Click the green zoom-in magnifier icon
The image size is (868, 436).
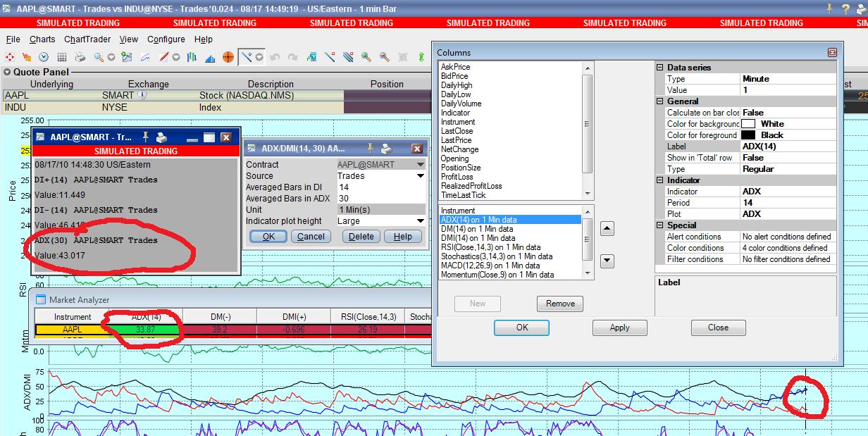coord(366,57)
